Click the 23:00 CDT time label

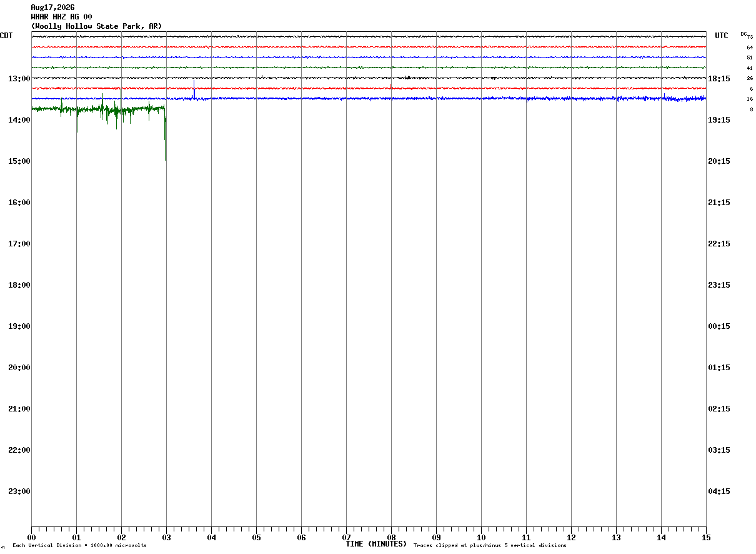(x=19, y=491)
